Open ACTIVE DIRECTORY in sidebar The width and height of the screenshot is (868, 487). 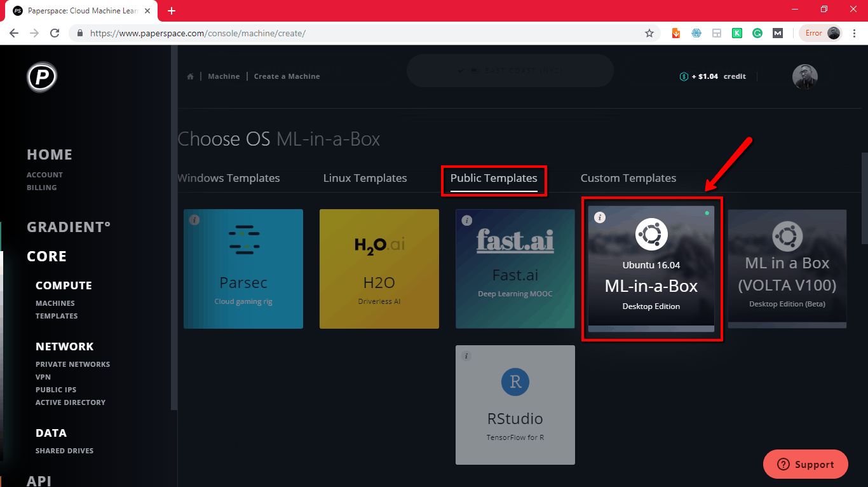coord(71,402)
